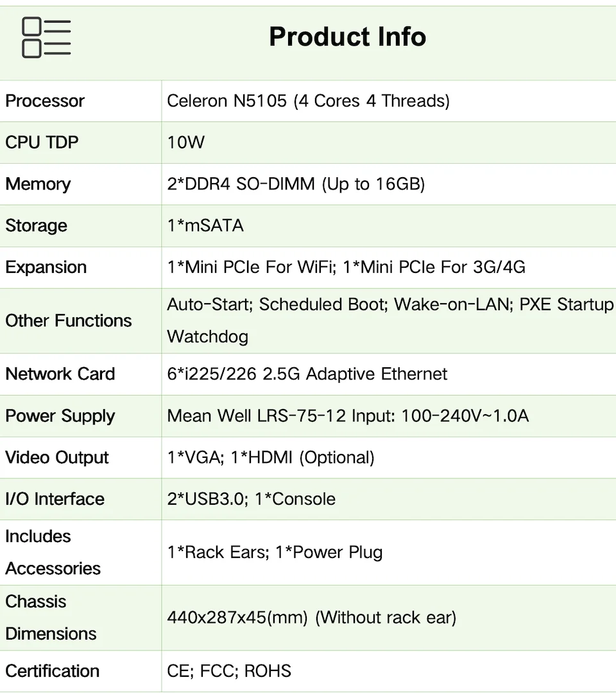The height and width of the screenshot is (698, 616).
Task: Click the 10W TDP value
Action: 186,142
